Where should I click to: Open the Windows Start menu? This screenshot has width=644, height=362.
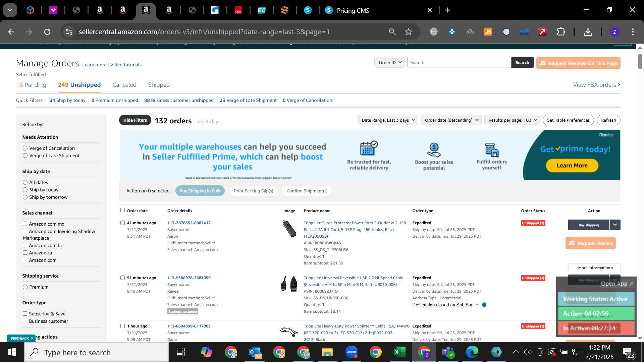click(x=12, y=352)
